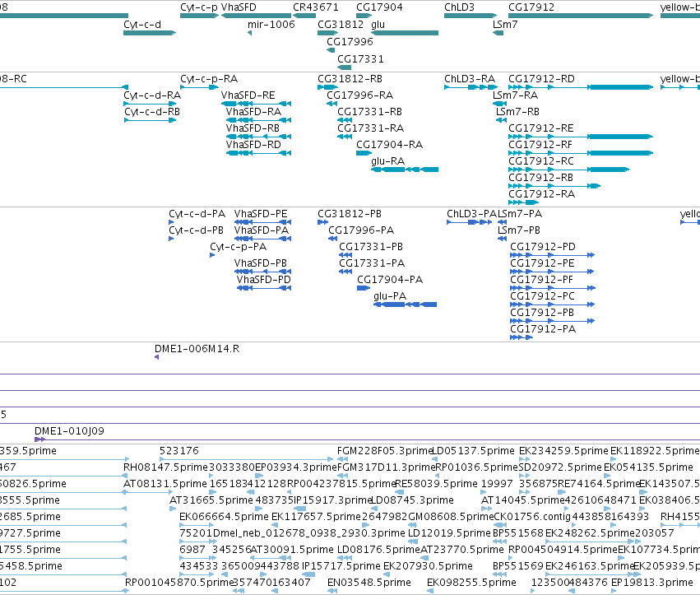Open EST CK01756.contig
The width and height of the screenshot is (700, 595).
(x=500, y=525)
